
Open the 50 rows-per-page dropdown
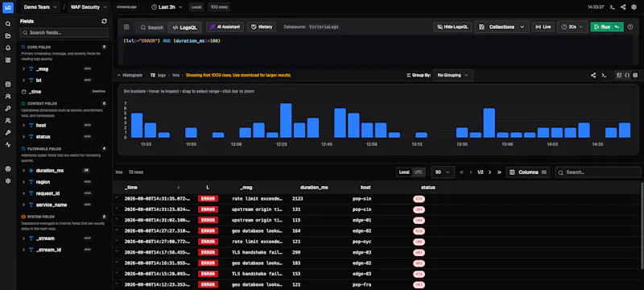(443, 172)
